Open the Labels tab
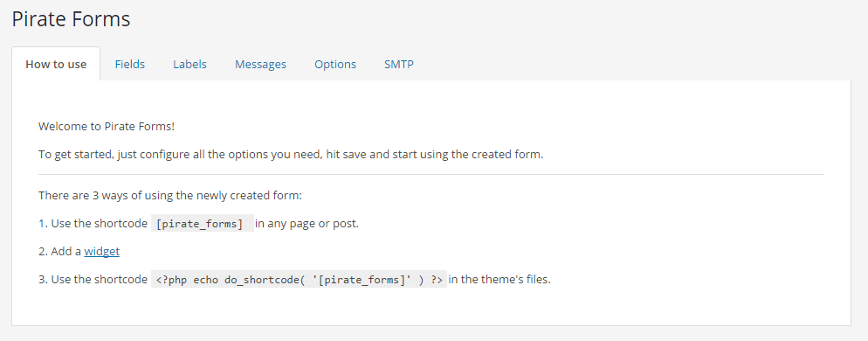The image size is (868, 341). 189,65
